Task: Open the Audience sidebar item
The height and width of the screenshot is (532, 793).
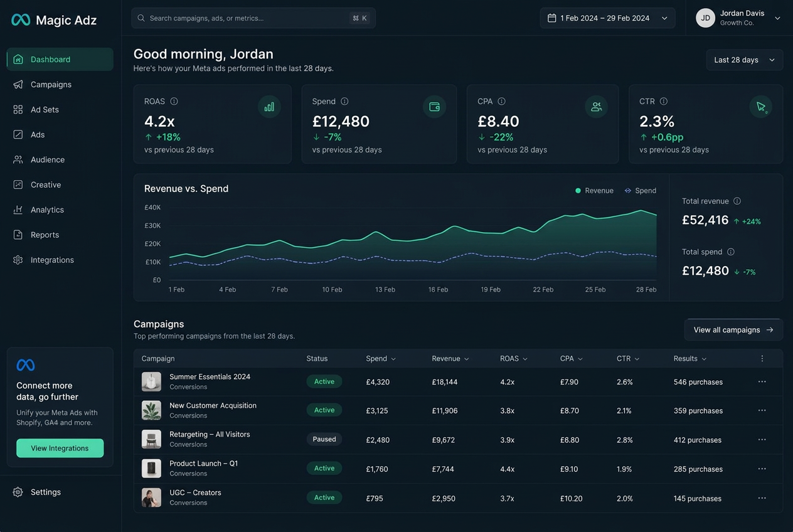Action: pyautogui.click(x=60, y=160)
